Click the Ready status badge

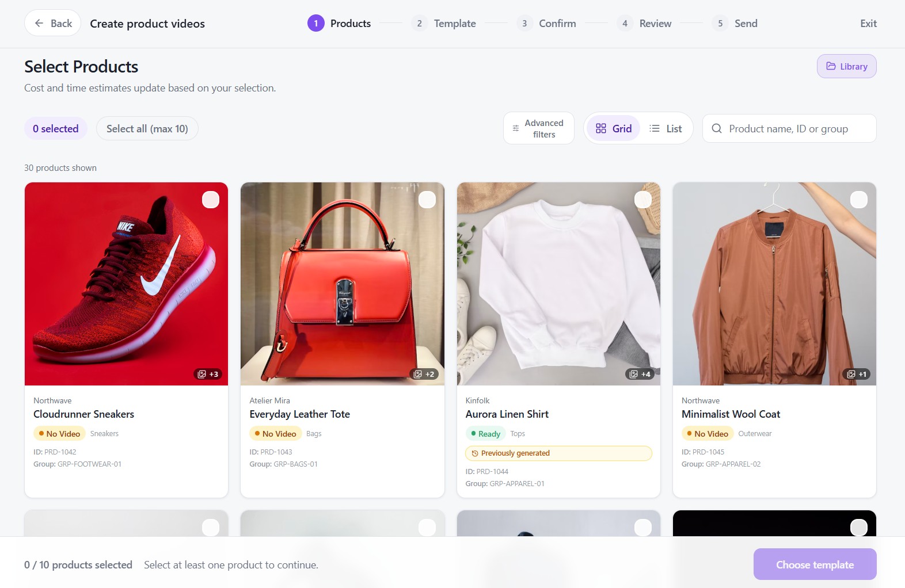tap(485, 434)
